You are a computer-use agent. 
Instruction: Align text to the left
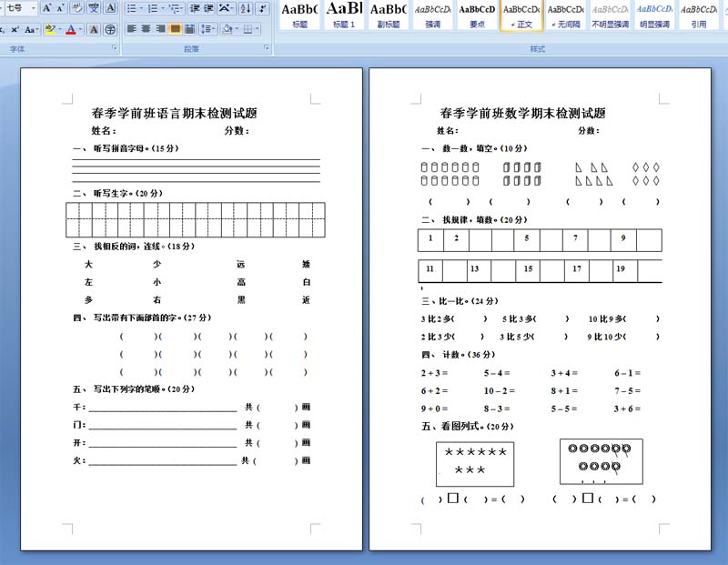132,29
